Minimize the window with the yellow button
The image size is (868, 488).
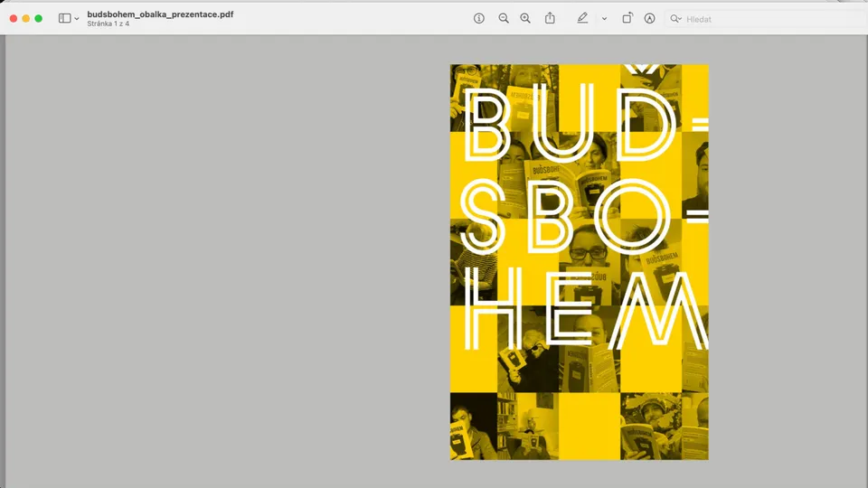click(26, 18)
